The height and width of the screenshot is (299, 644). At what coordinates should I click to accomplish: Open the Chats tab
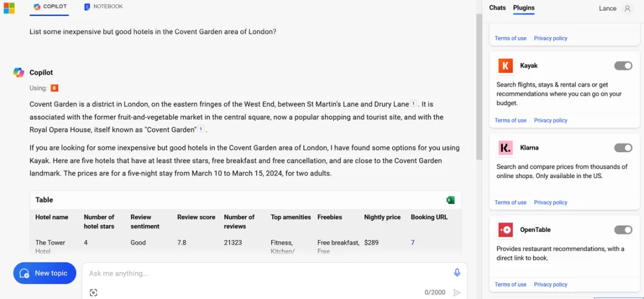point(497,8)
